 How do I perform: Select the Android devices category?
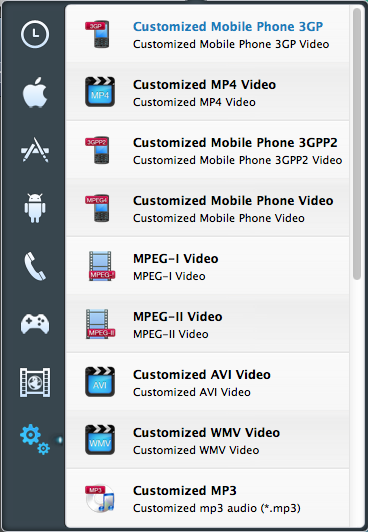[35, 208]
